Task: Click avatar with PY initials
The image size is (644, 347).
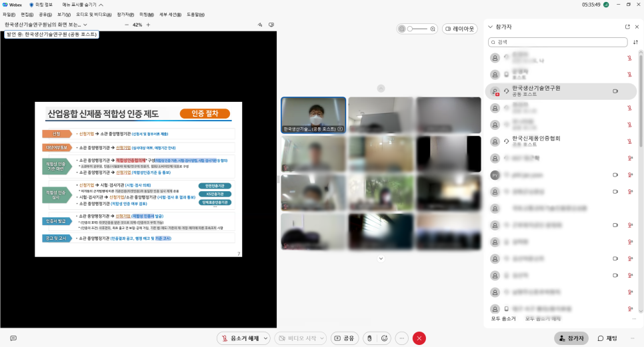Action: [x=495, y=174]
